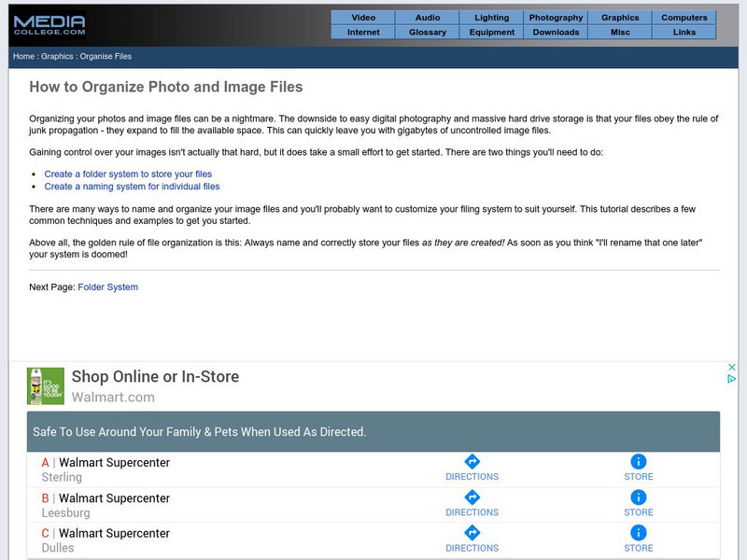Click the directions arrow icon for Leesburg
The height and width of the screenshot is (560, 747).
(472, 497)
